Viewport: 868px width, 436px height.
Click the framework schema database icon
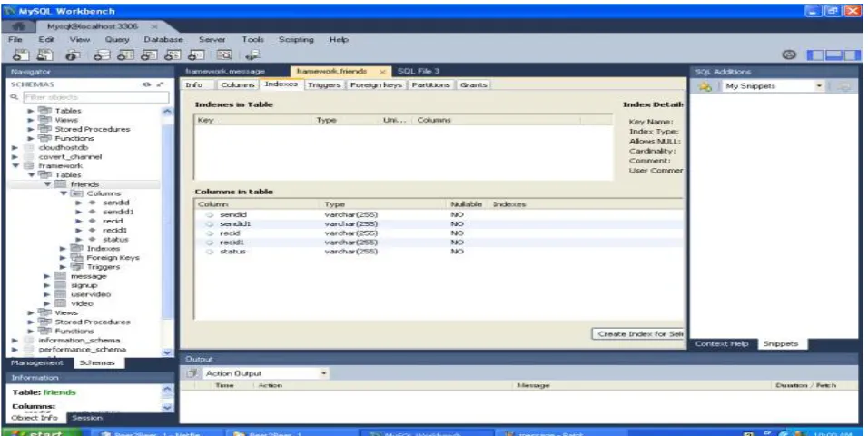tap(29, 165)
